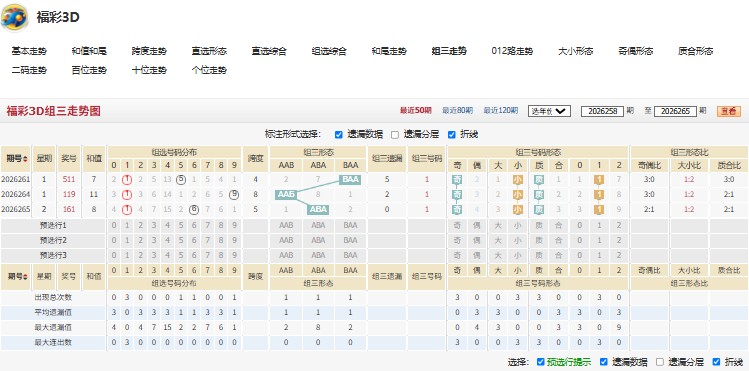Viewport: 749px width, 371px height.
Task: Click the teal BAA marker in row 2026261
Action: pos(350,180)
